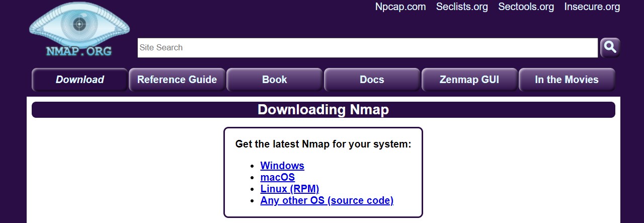The image size is (644, 223).
Task: Open the Download navigation tab
Action: pos(79,80)
